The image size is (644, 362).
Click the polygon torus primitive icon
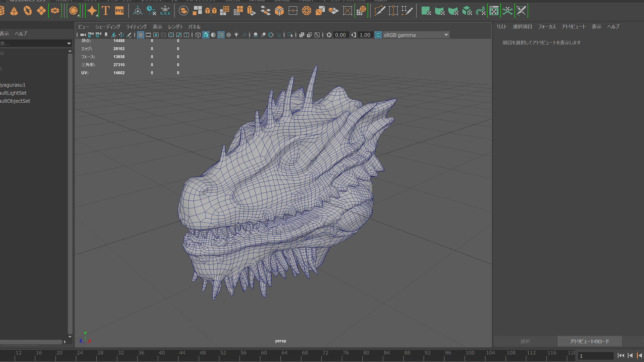tap(28, 11)
